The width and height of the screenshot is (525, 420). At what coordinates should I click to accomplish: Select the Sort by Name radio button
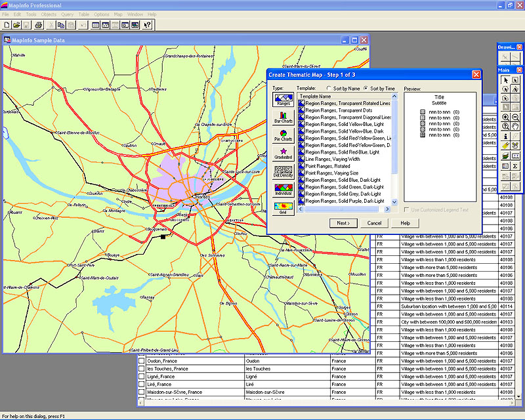click(329, 88)
